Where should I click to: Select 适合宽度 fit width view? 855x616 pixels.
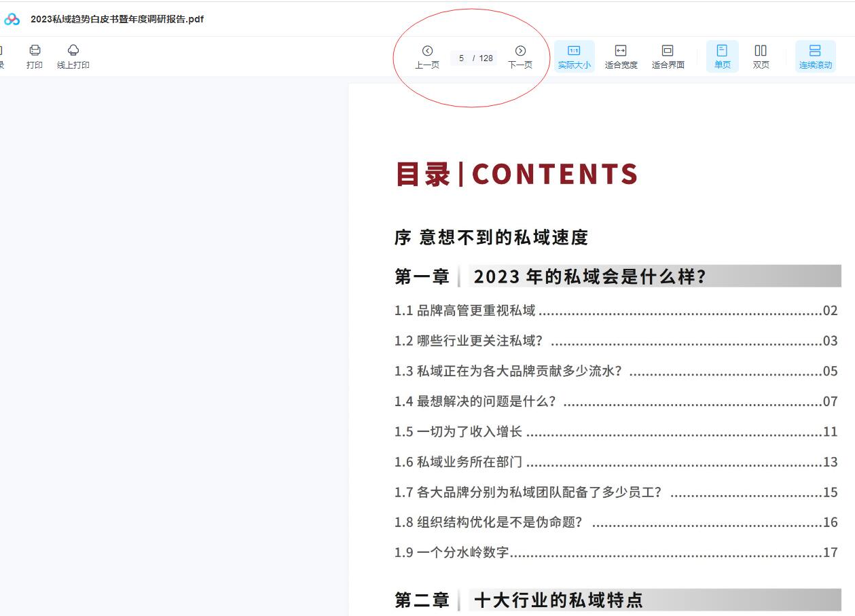(621, 56)
